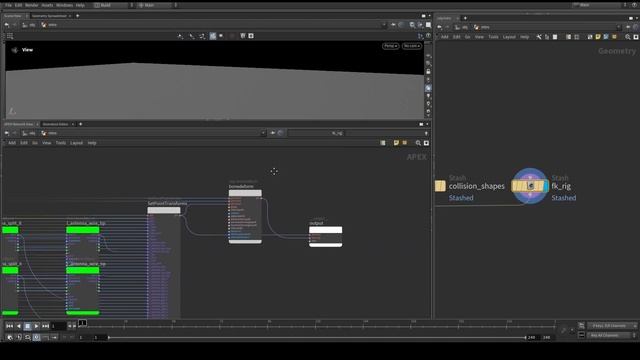This screenshot has height=360, width=640.
Task: Select the collision_shapes Stash node
Action: 440,186
